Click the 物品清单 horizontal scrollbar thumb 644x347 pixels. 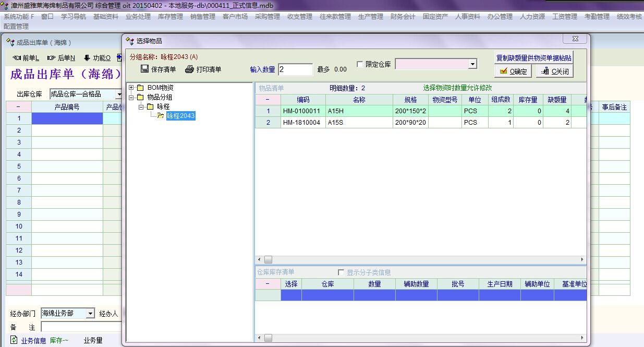click(x=268, y=259)
